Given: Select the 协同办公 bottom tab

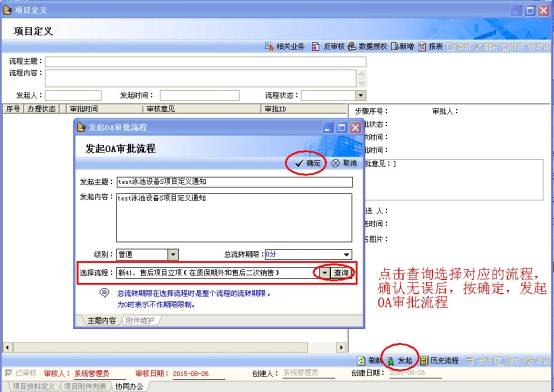Looking at the screenshot, I should pos(129,386).
